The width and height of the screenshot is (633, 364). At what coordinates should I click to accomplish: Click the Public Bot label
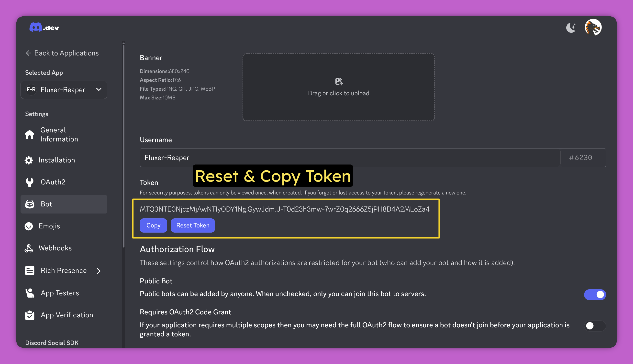pos(156,281)
